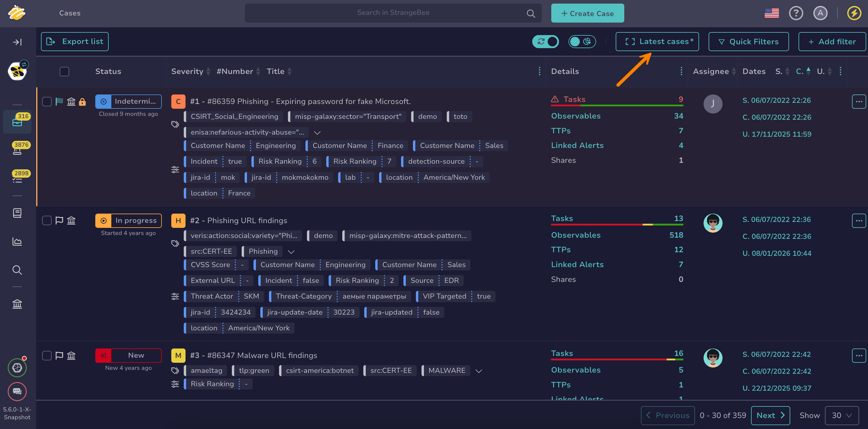868x429 pixels.
Task: Click the Search in StrangeBee field
Action: point(393,13)
